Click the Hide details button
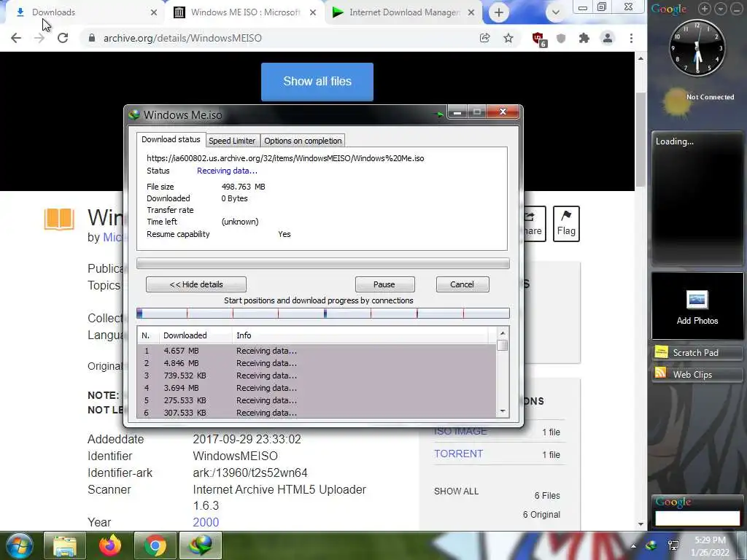The image size is (747, 560). tap(196, 284)
